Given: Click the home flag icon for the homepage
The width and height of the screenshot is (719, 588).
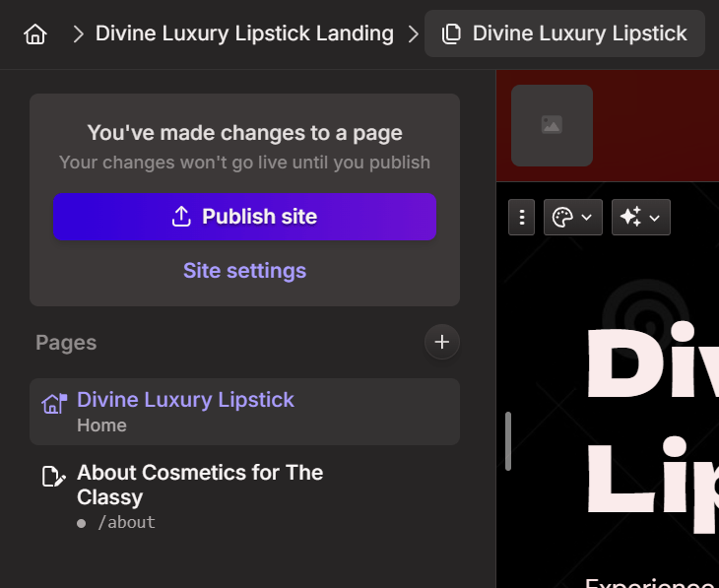Looking at the screenshot, I should pyautogui.click(x=53, y=404).
